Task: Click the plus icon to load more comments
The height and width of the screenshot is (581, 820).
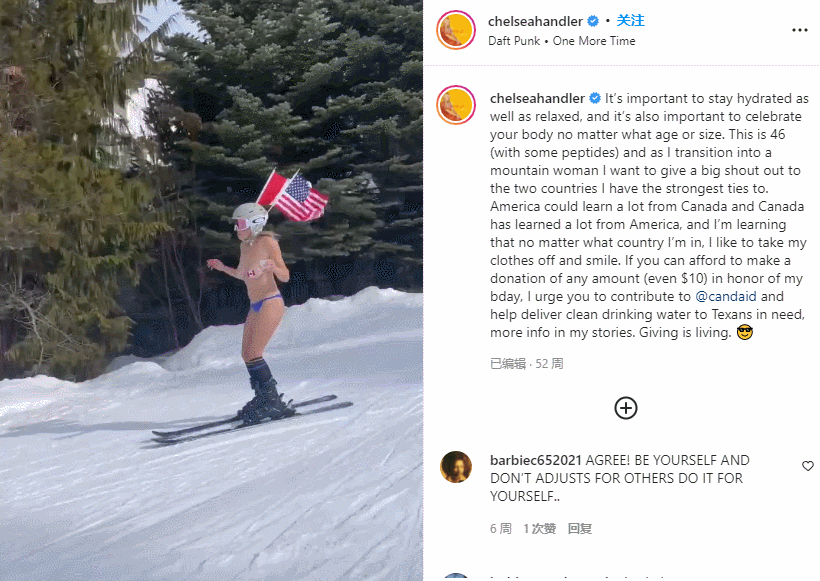Action: 625,408
